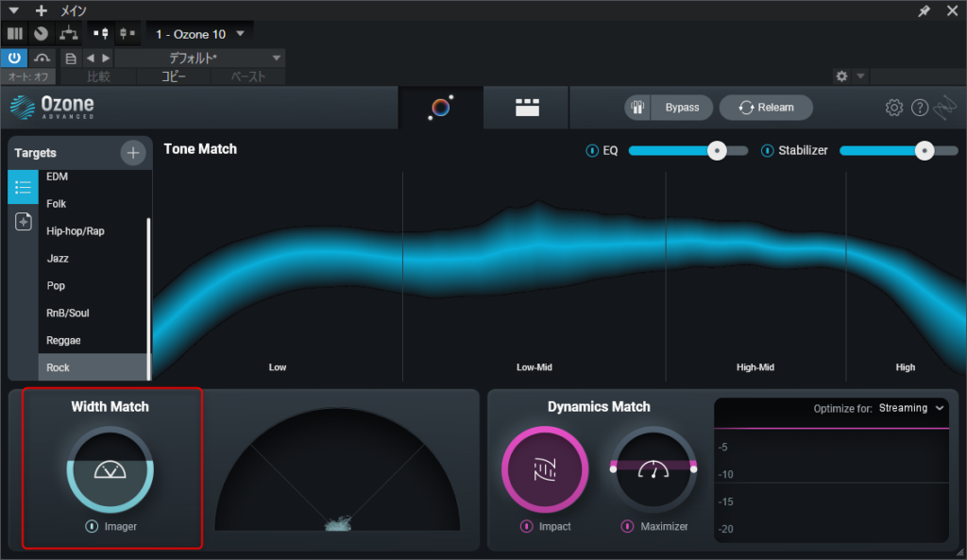Toggle the Maximizer power button

click(x=627, y=526)
